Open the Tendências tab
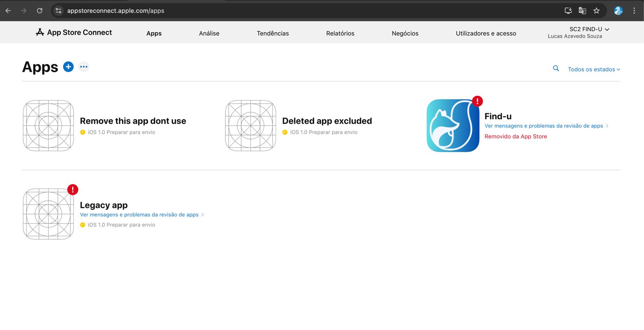The height and width of the screenshot is (330, 644). (x=272, y=33)
